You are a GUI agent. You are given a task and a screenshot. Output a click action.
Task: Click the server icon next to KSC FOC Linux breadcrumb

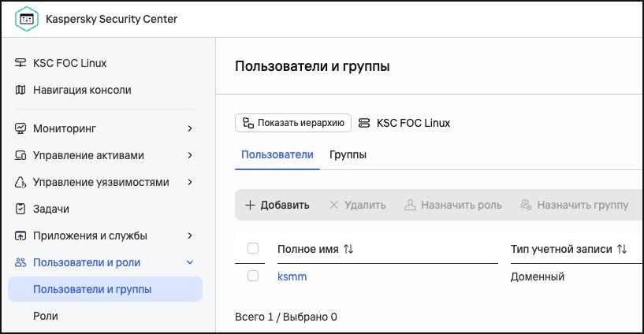point(364,123)
